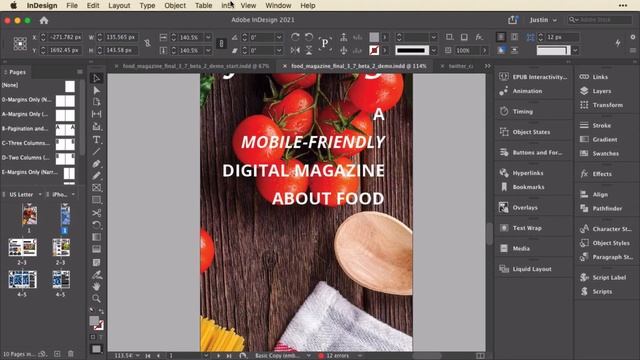This screenshot has width=640, height=360.
Task: Click the Home screen icon
Action: 44,20
